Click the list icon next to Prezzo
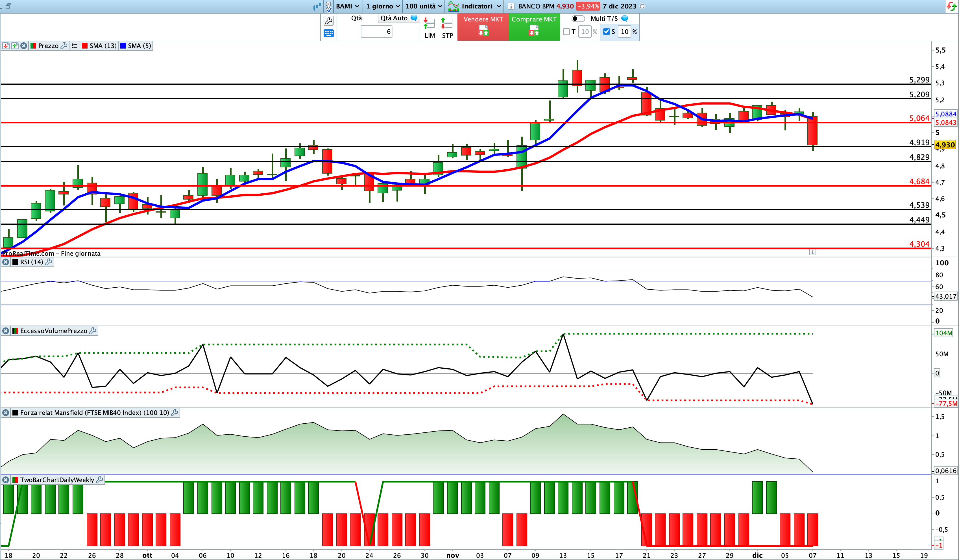 74,46
